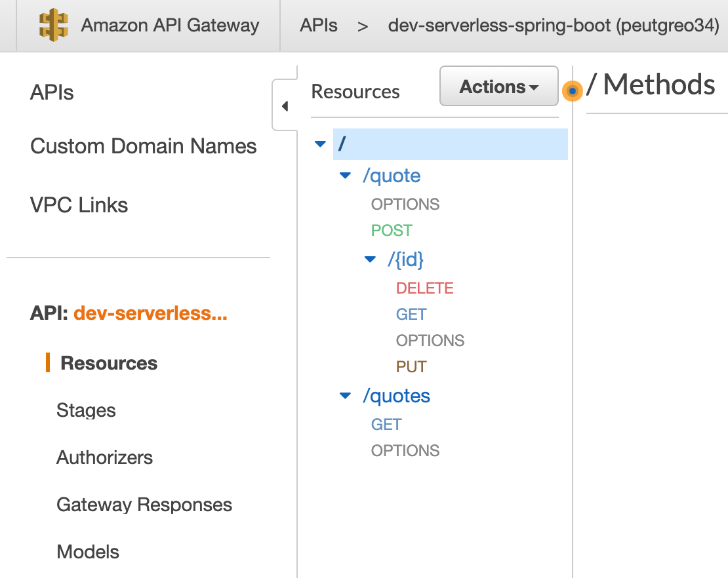Click the orange hint dot beside Methods
728x578 pixels.
point(572,92)
